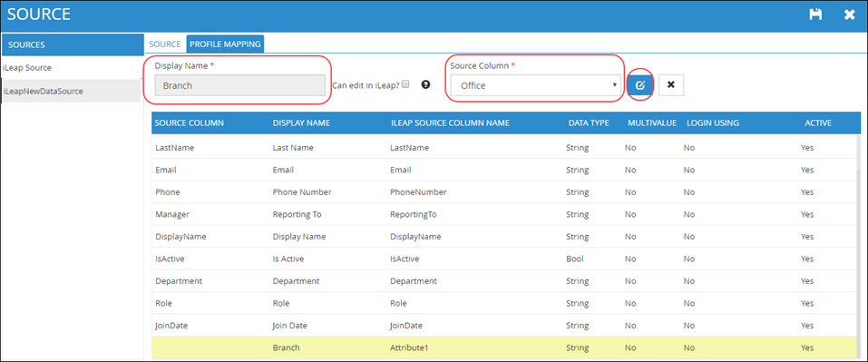The height and width of the screenshot is (362, 868).
Task: Click the iLeap Source Column Name header
Action: pyautogui.click(x=450, y=122)
